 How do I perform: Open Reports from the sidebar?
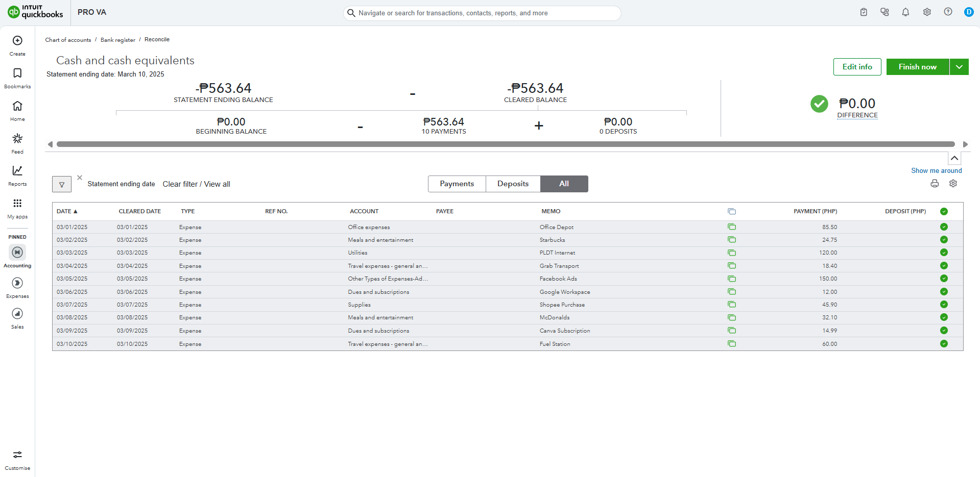pos(17,175)
